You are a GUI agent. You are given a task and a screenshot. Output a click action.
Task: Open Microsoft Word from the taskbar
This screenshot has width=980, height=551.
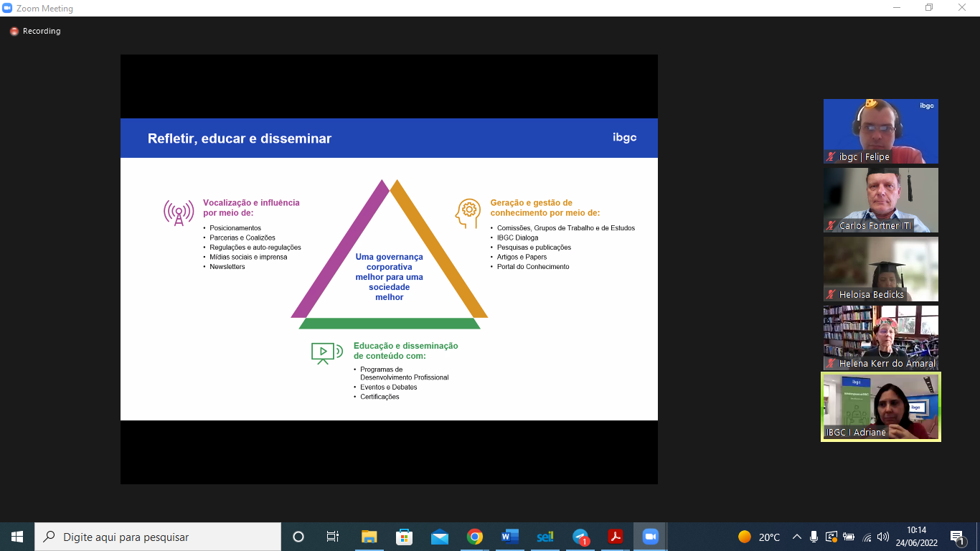coord(510,536)
